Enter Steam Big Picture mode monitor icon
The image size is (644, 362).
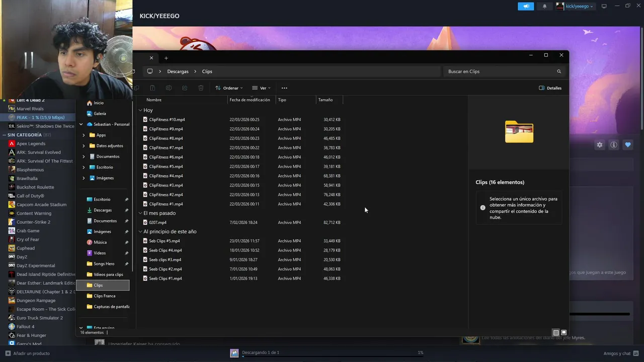click(604, 6)
